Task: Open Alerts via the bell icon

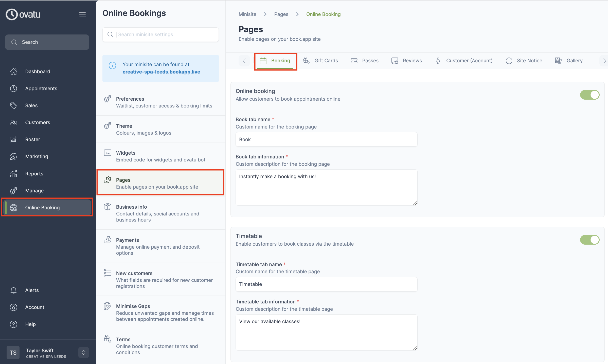Action: point(13,290)
